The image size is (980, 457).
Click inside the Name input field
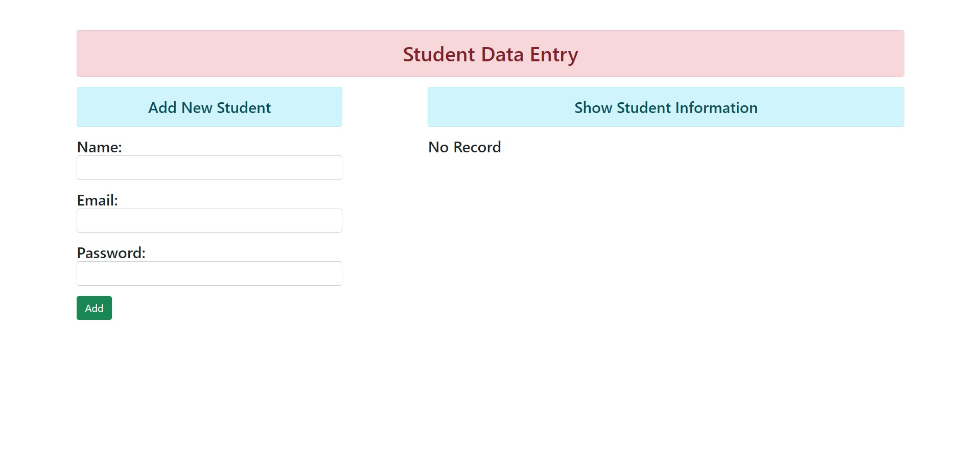(209, 167)
